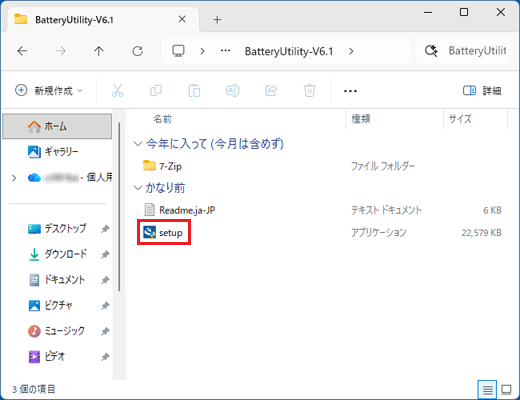This screenshot has width=520, height=400.
Task: Select the setup application file
Action: pos(163,232)
